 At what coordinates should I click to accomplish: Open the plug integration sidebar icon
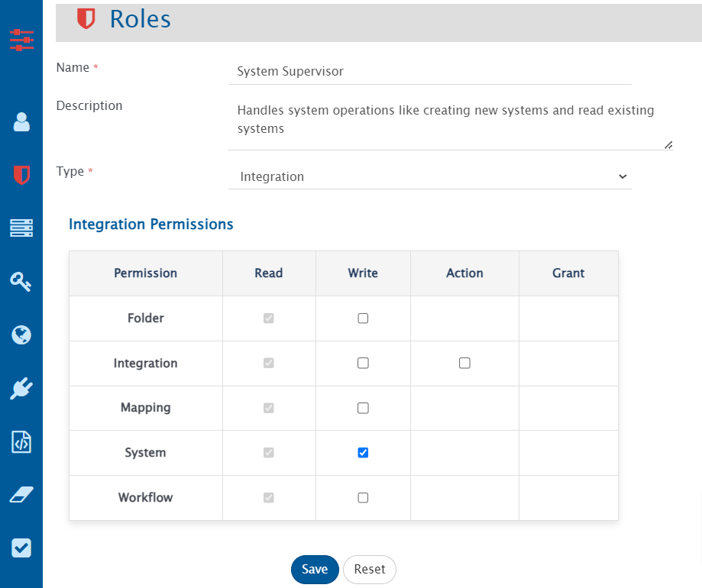click(21, 389)
